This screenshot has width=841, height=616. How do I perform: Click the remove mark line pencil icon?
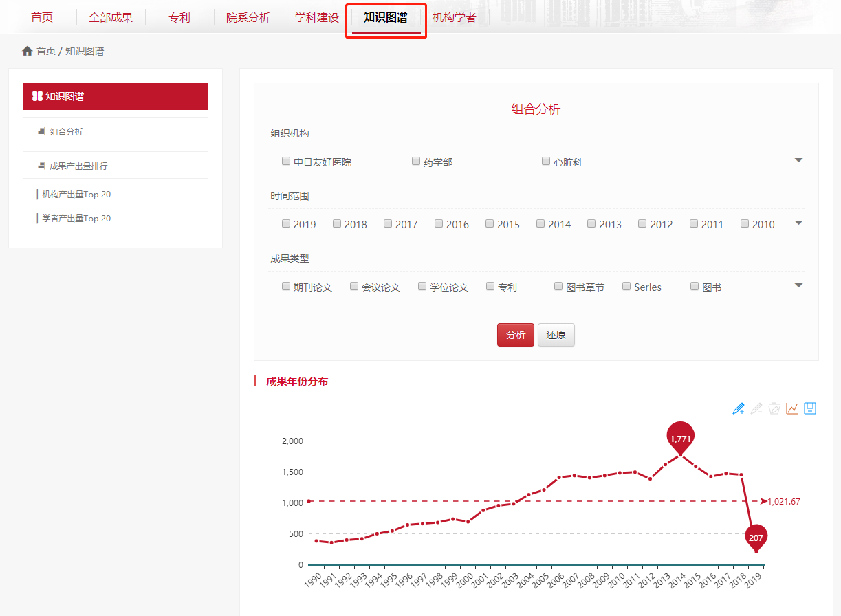tap(756, 408)
